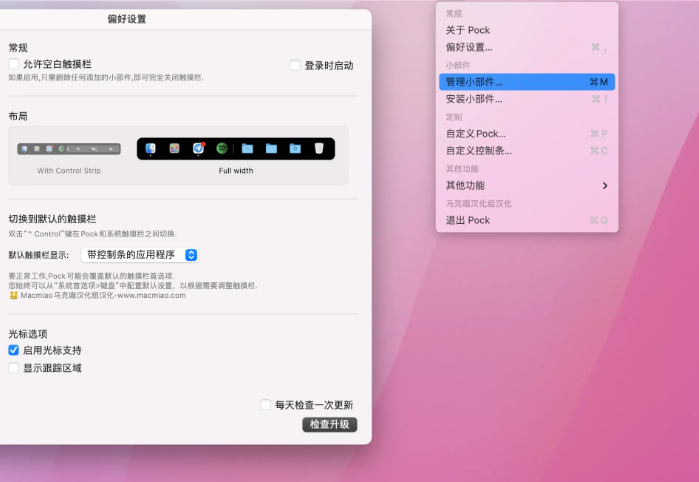
Task: Expand the 其他功能 submenu with arrow
Action: point(527,185)
